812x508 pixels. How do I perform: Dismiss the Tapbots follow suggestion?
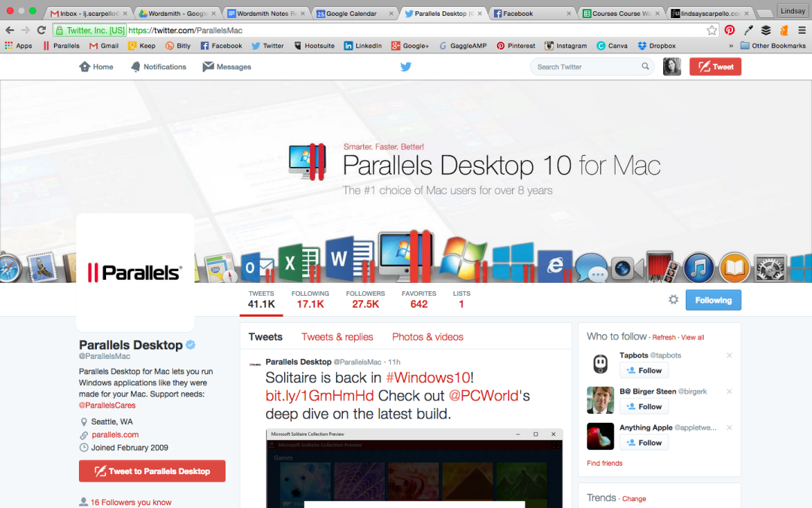729,355
